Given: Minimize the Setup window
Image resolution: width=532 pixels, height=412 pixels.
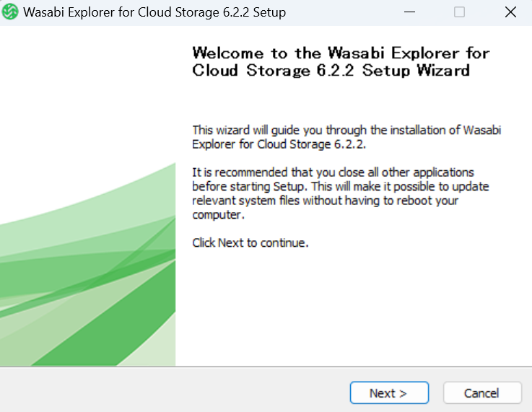Looking at the screenshot, I should click(x=409, y=12).
